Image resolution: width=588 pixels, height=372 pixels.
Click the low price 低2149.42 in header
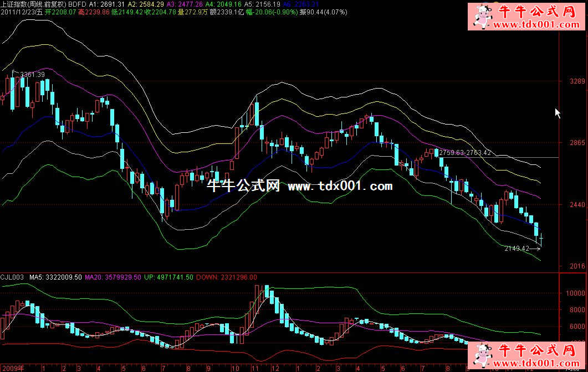(127, 12)
